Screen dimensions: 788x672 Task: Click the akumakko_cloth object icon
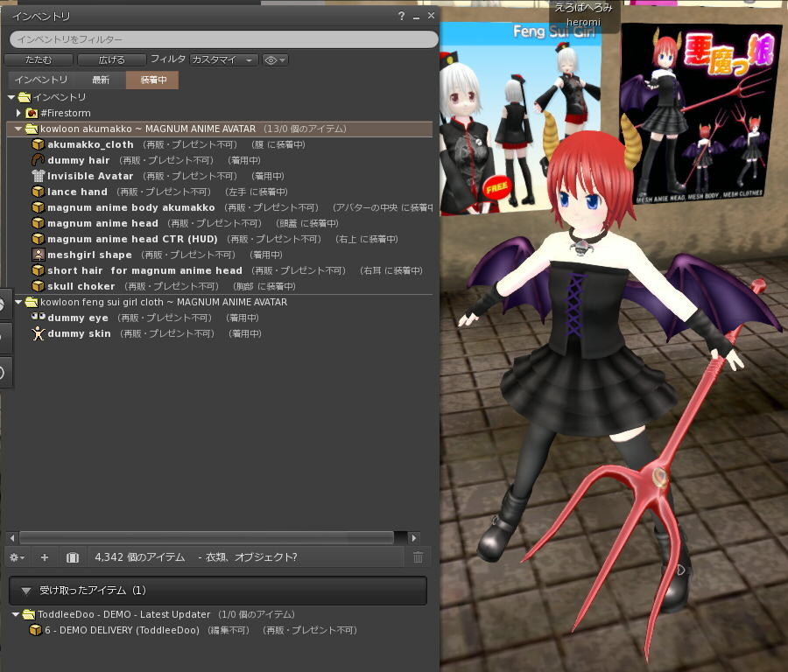click(38, 144)
